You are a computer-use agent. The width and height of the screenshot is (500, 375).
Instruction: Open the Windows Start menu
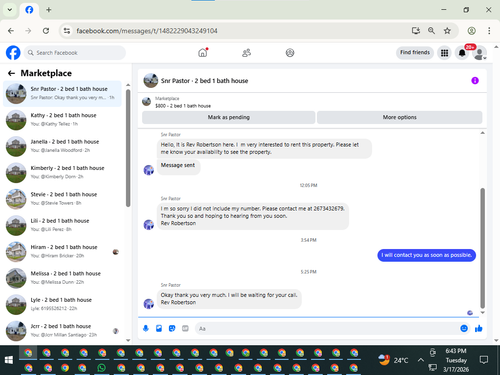pyautogui.click(x=9, y=360)
